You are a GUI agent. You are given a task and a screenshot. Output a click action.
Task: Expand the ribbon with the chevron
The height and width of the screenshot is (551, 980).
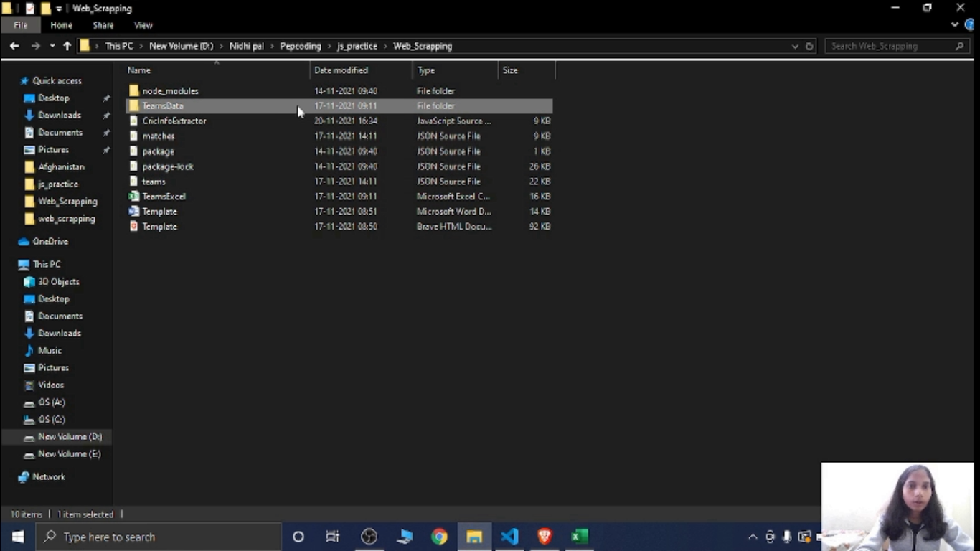coord(954,25)
